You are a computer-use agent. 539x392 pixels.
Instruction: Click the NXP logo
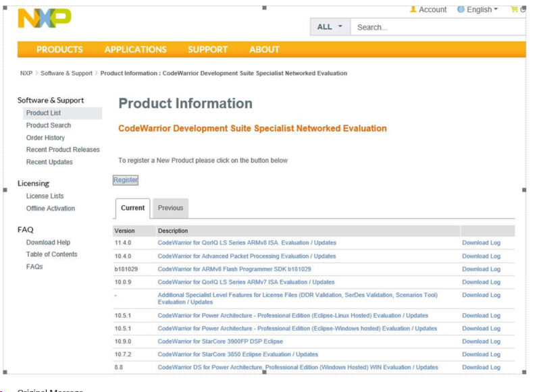[44, 18]
